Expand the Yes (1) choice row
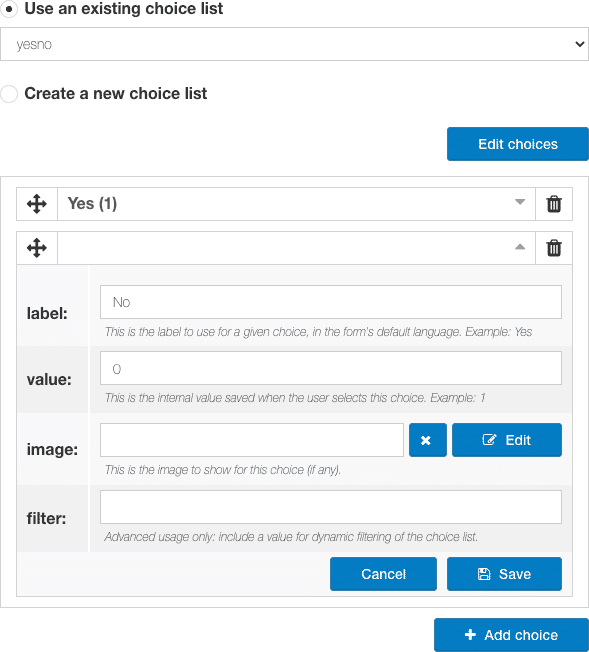Screen dimensions: 589x652 (520, 202)
